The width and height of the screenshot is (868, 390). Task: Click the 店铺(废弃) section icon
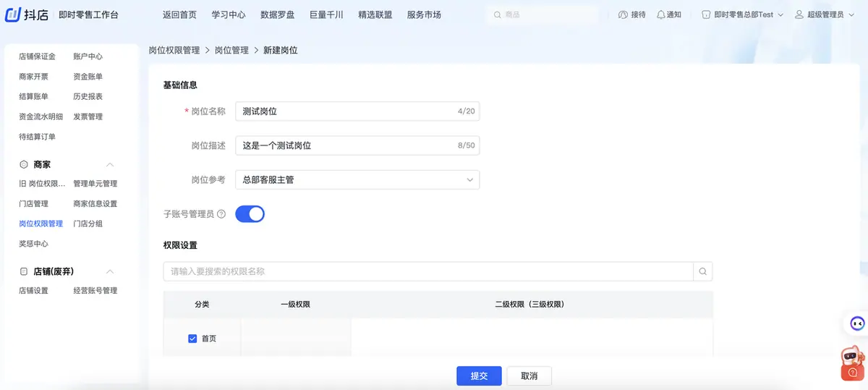coord(24,271)
